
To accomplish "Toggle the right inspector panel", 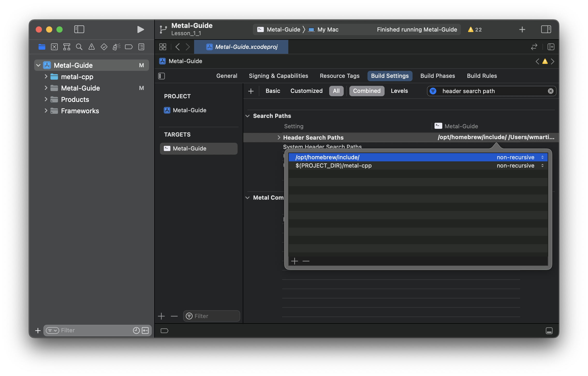I will coord(546,29).
